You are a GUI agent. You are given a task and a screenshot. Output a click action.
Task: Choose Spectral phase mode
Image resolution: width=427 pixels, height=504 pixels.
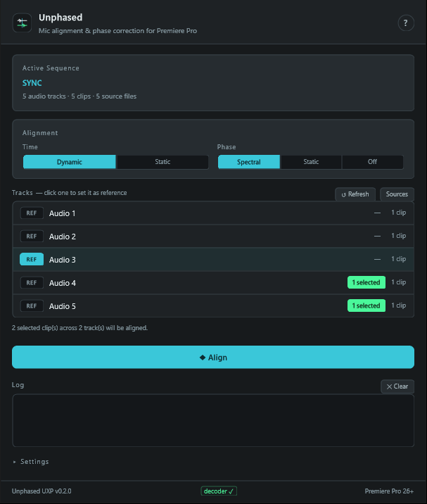click(x=249, y=162)
